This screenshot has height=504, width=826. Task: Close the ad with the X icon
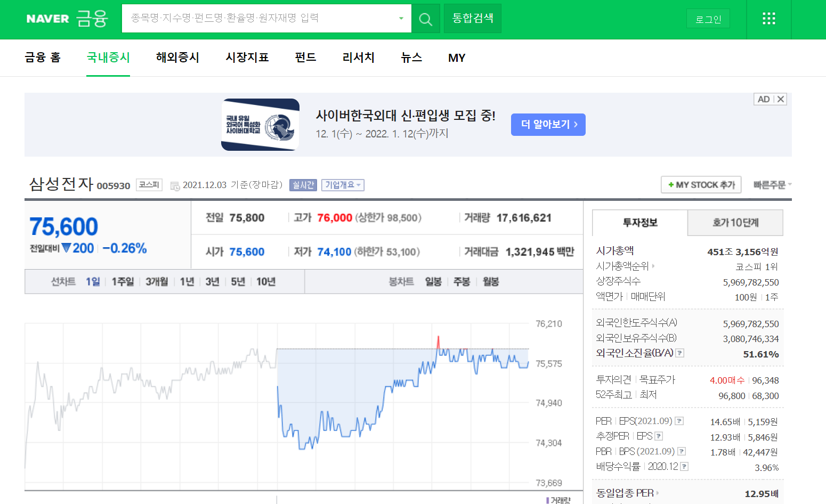click(x=781, y=99)
